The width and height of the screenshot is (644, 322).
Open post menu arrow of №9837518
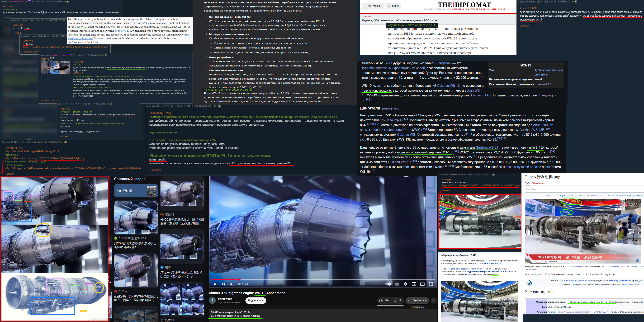pyautogui.click(x=111, y=104)
